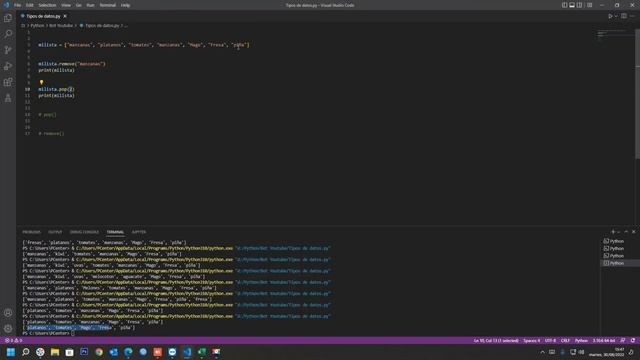Screen dimensions: 640x360
Task: Change encoding via UTF-8 status item
Action: pos(550,340)
